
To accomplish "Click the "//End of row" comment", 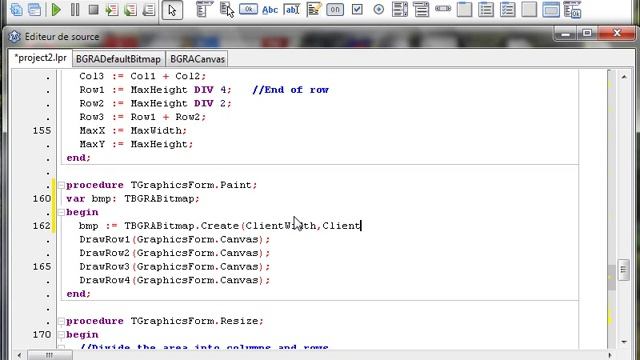I will (290, 90).
